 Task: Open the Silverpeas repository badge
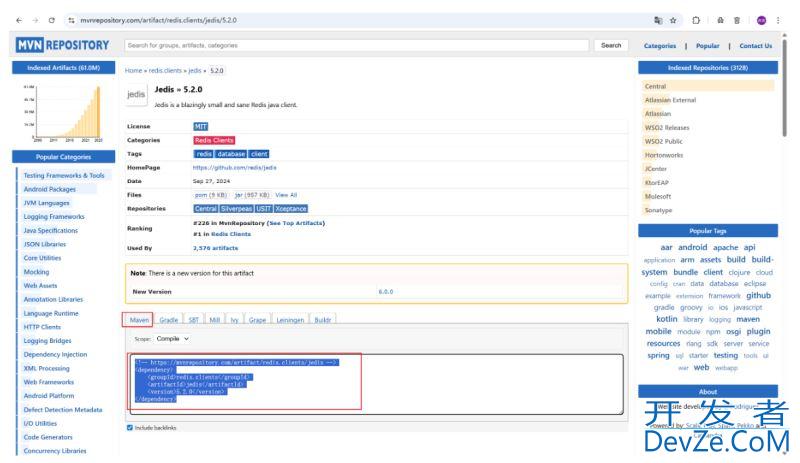[x=236, y=209]
